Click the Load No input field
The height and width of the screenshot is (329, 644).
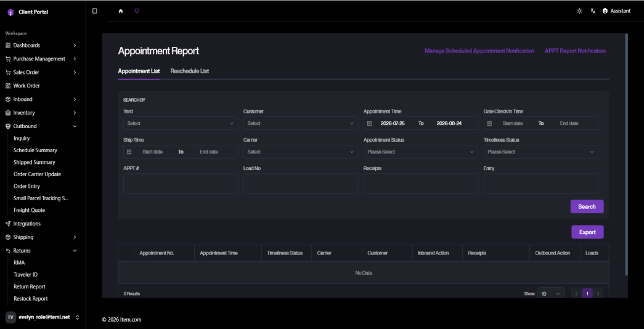point(301,184)
